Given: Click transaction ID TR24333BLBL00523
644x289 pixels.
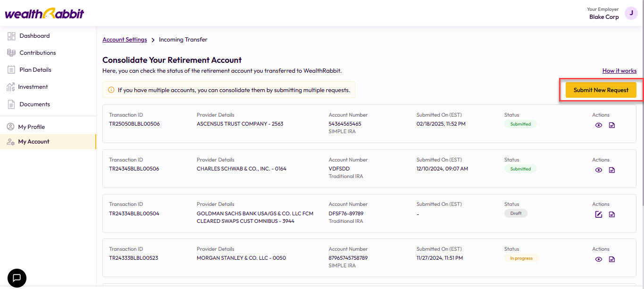Looking at the screenshot, I should [134, 258].
